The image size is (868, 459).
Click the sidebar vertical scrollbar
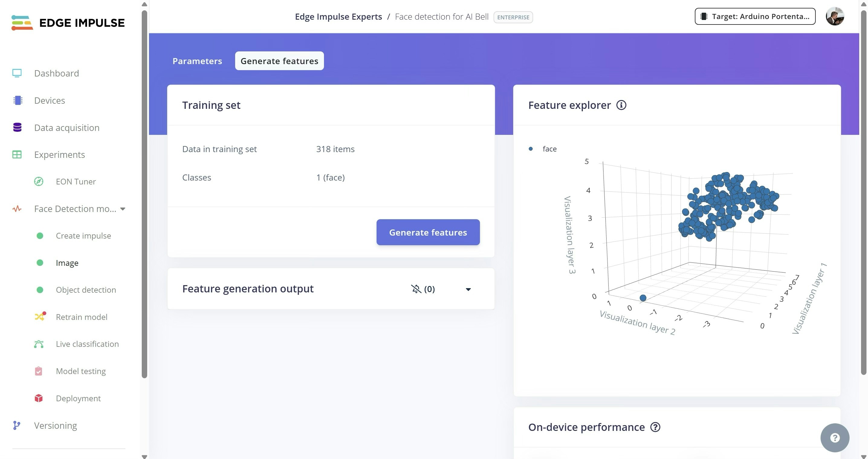tap(144, 194)
